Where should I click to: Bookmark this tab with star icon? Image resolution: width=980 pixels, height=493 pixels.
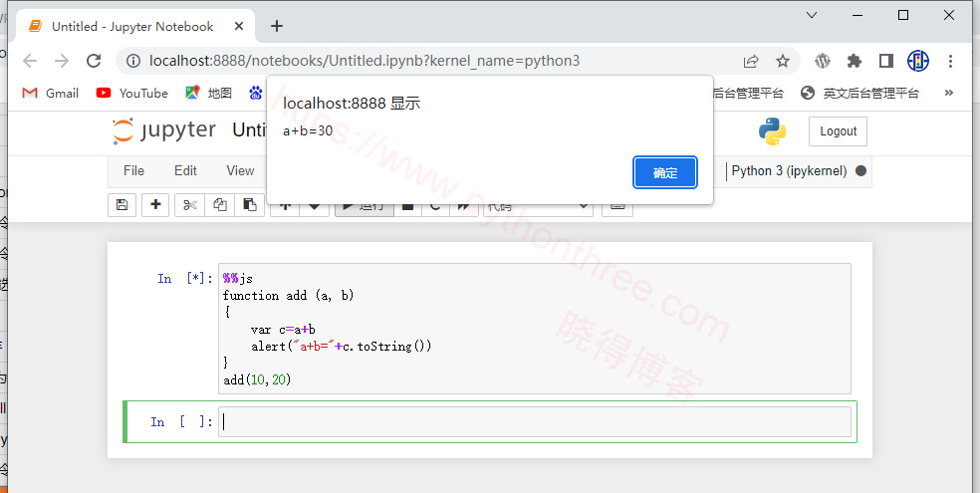783,61
